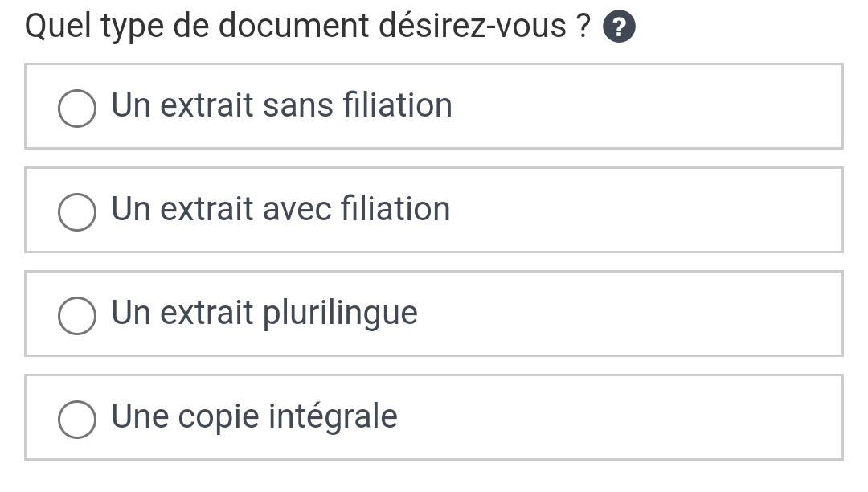Viewport: 868px width, 492px height.
Task: Open the question mark help icon
Action: pyautogui.click(x=619, y=27)
